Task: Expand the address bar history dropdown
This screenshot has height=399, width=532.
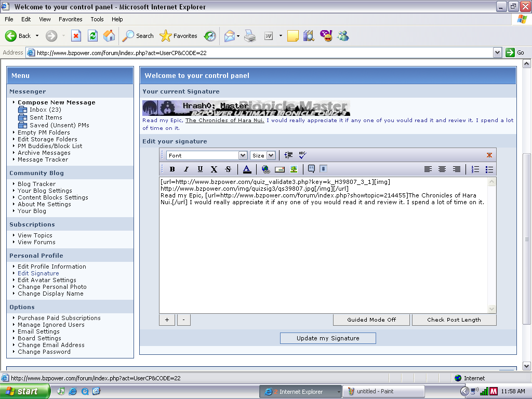Action: (x=497, y=52)
